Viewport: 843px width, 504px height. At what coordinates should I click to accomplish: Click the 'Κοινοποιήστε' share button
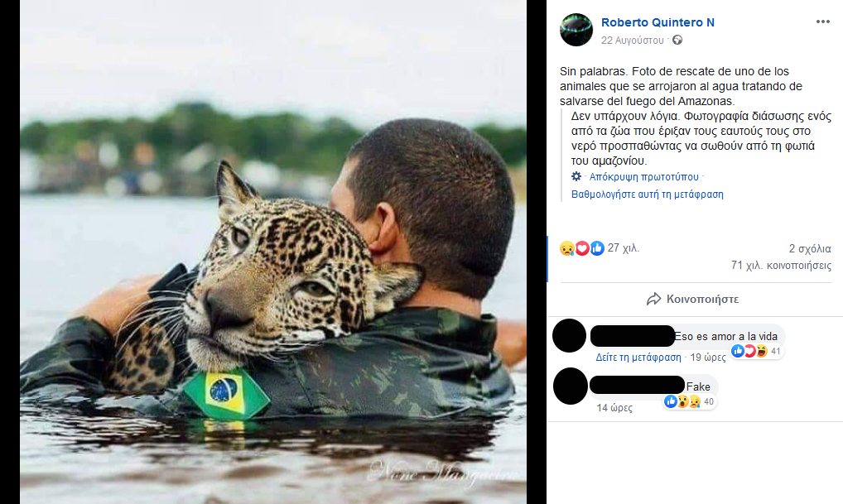pyautogui.click(x=693, y=299)
